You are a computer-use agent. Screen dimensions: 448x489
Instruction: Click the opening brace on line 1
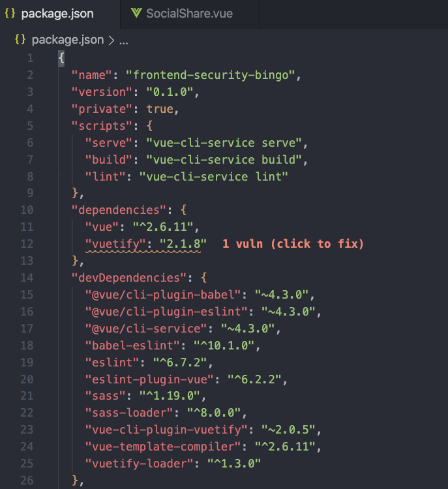61,58
